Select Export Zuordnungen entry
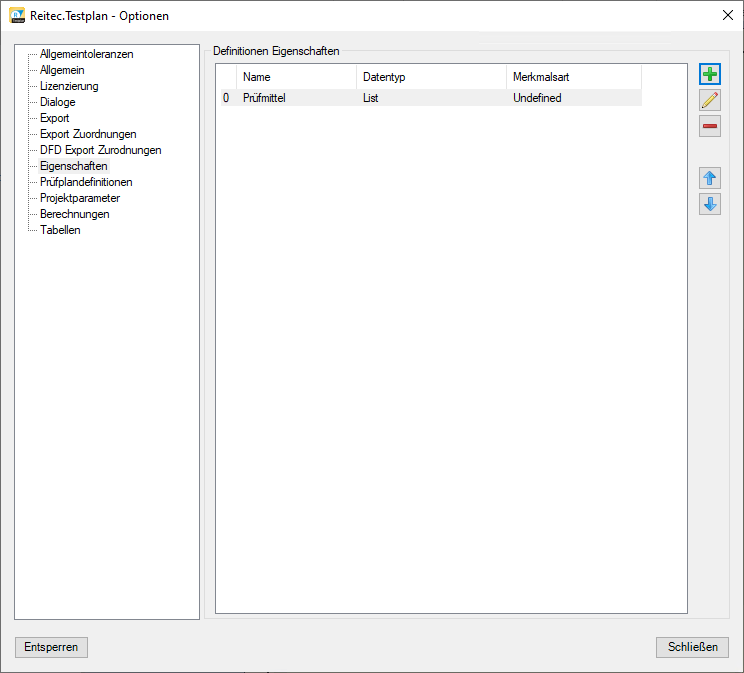Screen dimensions: 744x673 click(88, 134)
